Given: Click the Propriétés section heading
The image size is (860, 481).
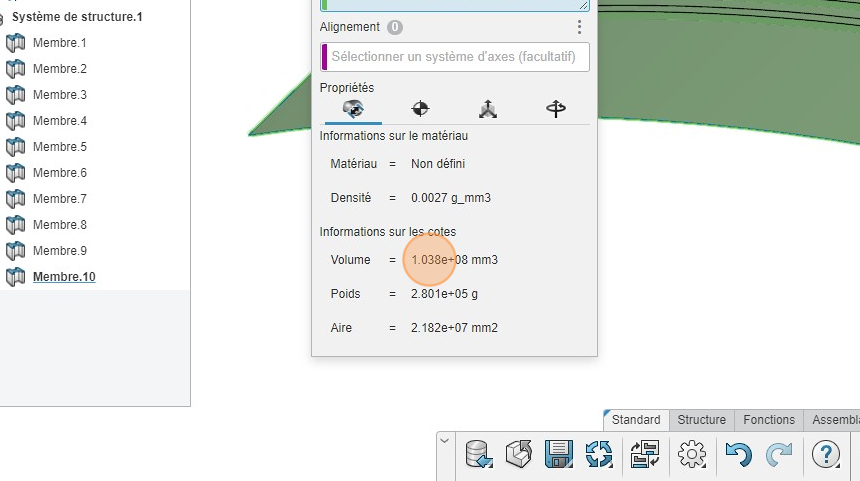Looking at the screenshot, I should (x=347, y=88).
